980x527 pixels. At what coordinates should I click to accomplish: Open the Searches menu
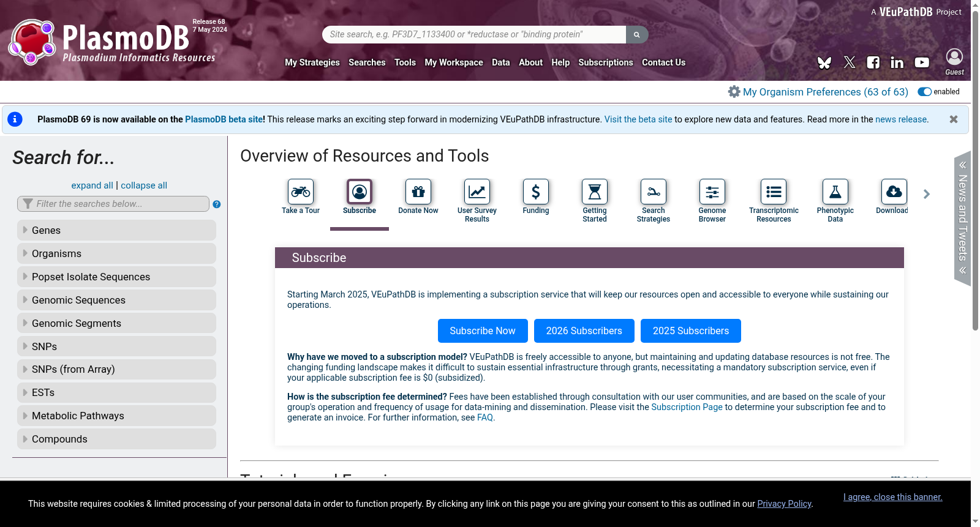point(367,62)
